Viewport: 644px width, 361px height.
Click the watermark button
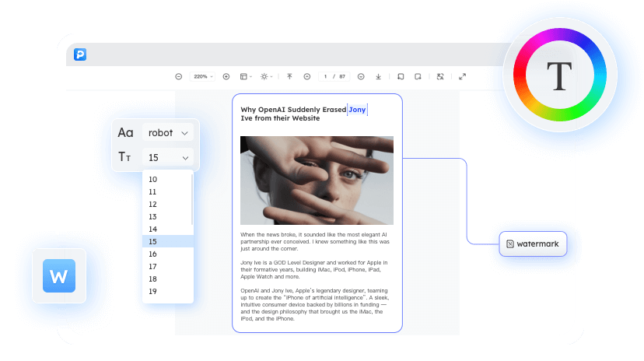click(x=533, y=244)
